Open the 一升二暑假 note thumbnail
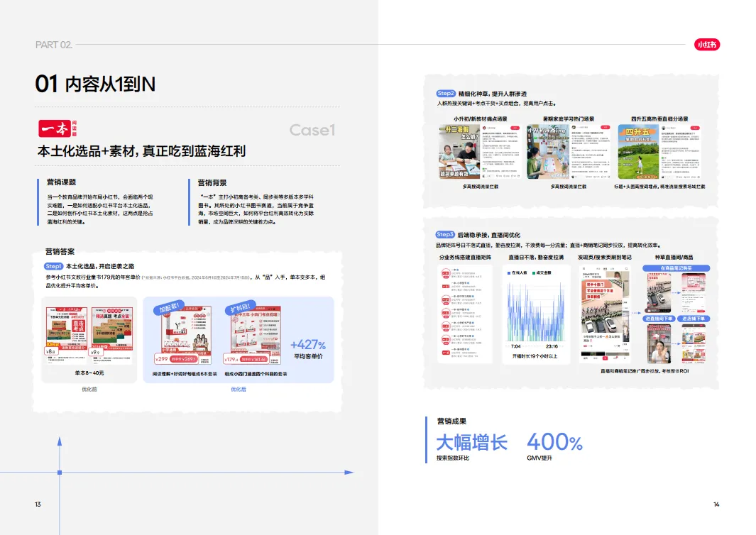This screenshot has width=756, height=535. [460, 152]
